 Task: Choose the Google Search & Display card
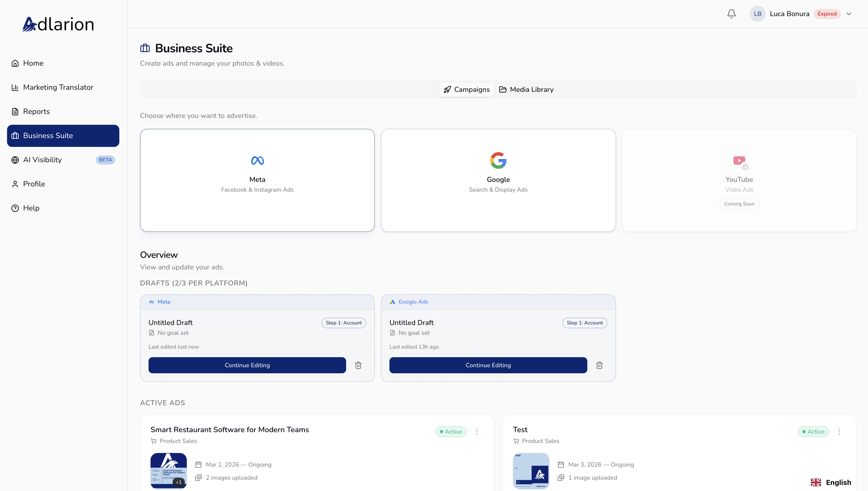tap(498, 180)
